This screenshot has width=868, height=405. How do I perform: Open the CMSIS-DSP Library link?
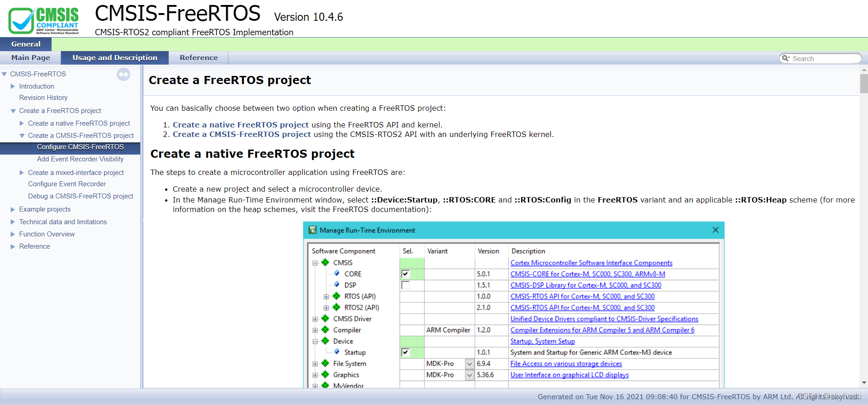(586, 285)
